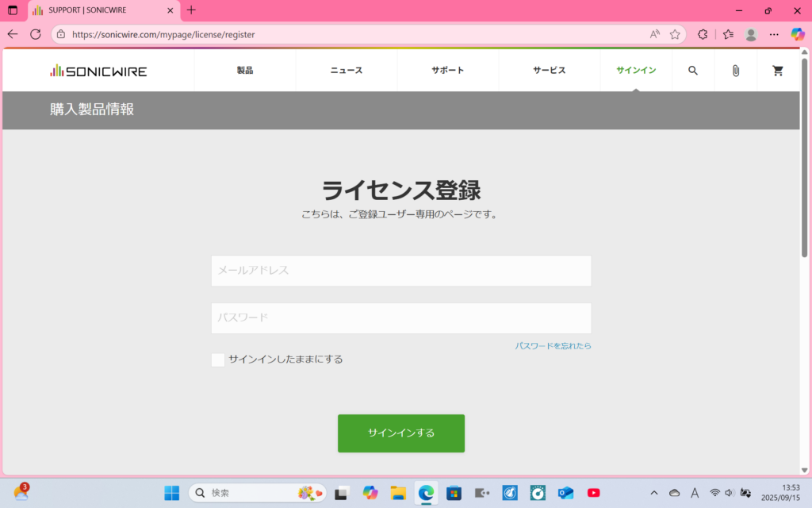This screenshot has height=508, width=812.
Task: Open the shopping cart icon
Action: [778, 71]
